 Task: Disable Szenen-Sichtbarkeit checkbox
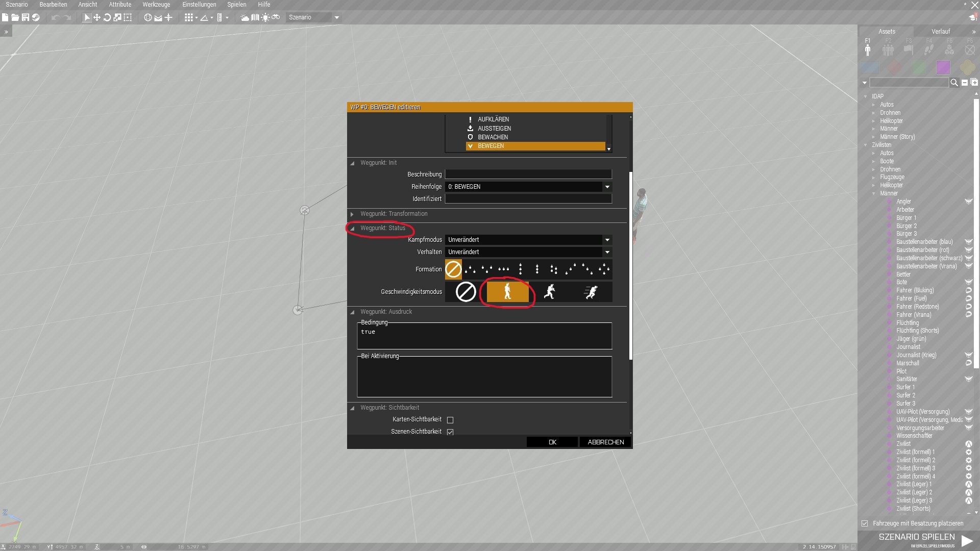point(450,432)
